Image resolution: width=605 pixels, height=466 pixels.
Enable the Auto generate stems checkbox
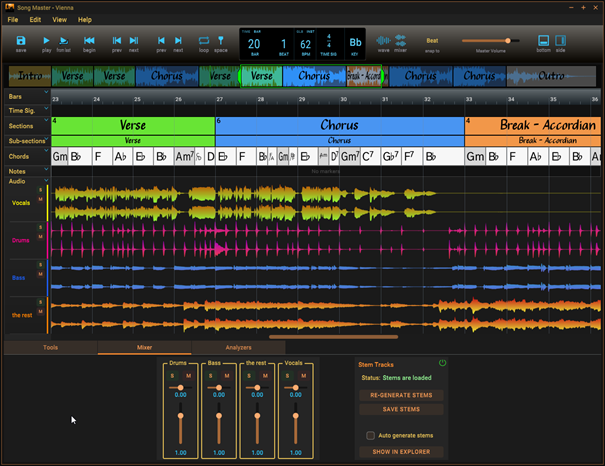pyautogui.click(x=370, y=435)
